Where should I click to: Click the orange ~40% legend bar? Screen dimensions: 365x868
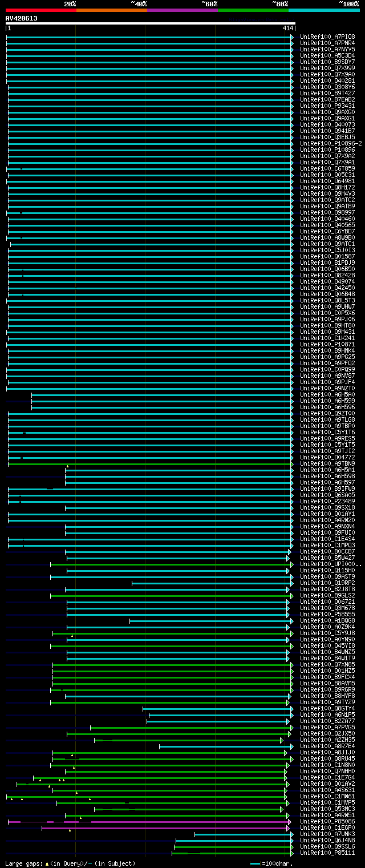pyautogui.click(x=112, y=10)
